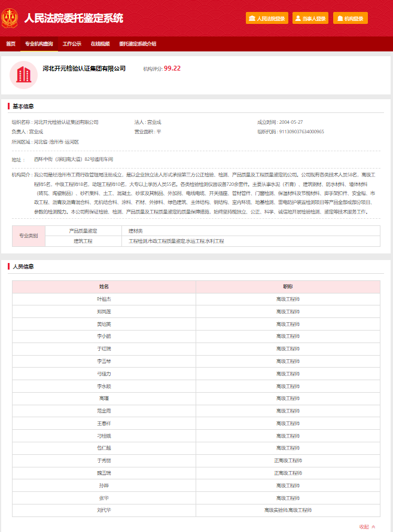The image size is (393, 532).
Task: Click the 建筑工程 cell
Action: coord(83,241)
